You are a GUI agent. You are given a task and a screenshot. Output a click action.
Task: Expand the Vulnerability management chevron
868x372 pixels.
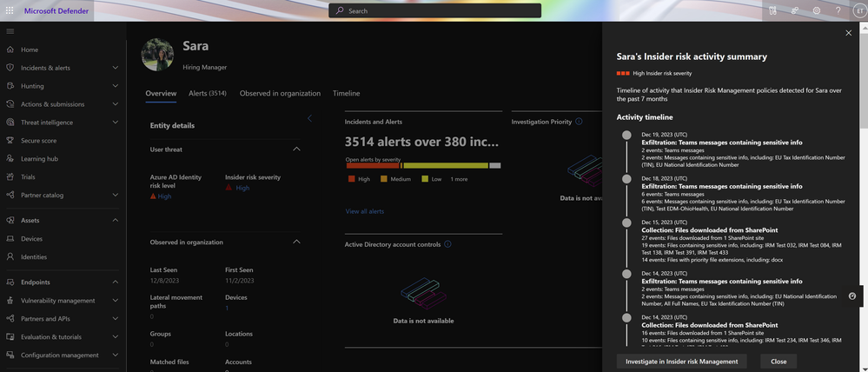pos(116,300)
